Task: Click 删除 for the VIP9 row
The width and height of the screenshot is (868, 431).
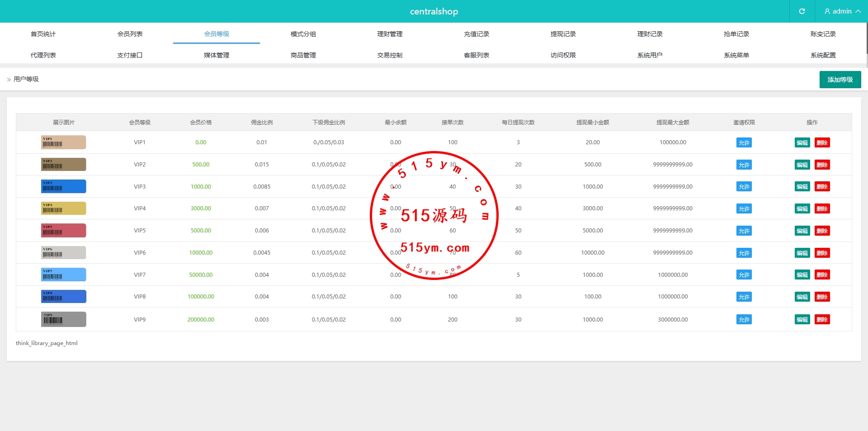Action: point(822,320)
